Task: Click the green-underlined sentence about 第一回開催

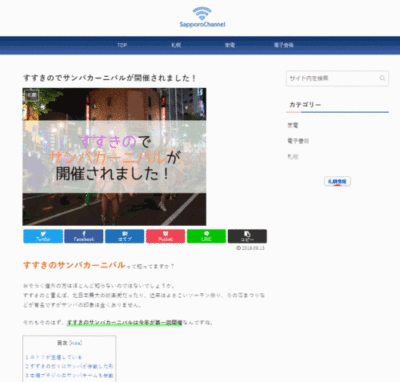Action: click(124, 323)
